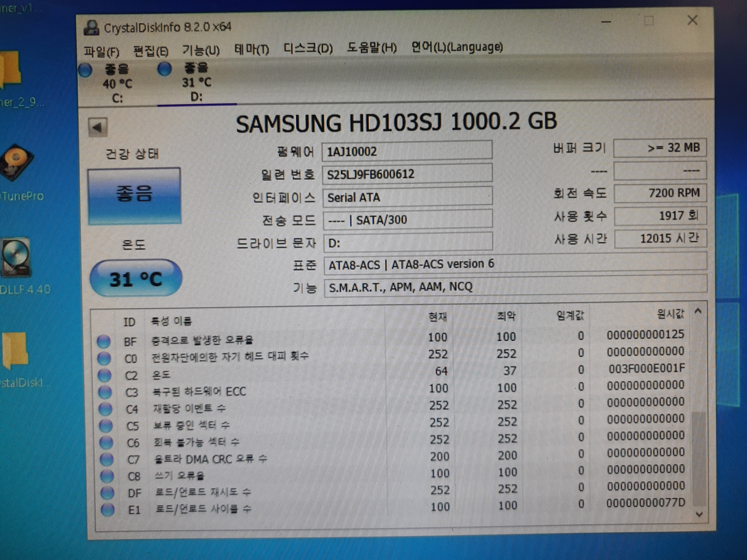747x560 pixels.
Task: Select the 충격으로 발생한 오류율 attribute name
Action: click(x=202, y=340)
